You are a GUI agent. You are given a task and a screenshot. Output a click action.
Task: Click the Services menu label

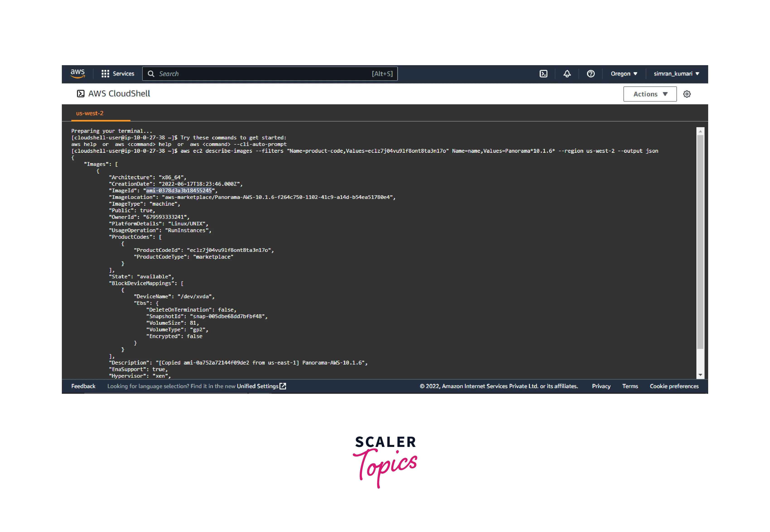pos(123,74)
